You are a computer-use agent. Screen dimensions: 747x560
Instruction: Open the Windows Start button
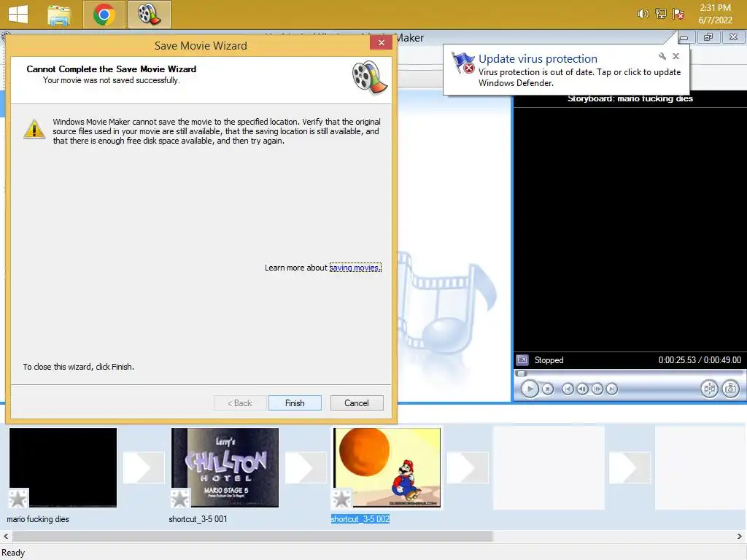coord(18,15)
